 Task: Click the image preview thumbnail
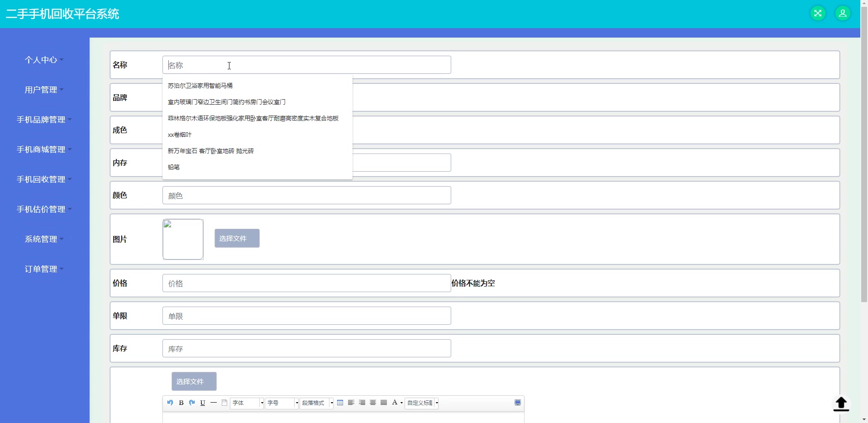pos(183,239)
